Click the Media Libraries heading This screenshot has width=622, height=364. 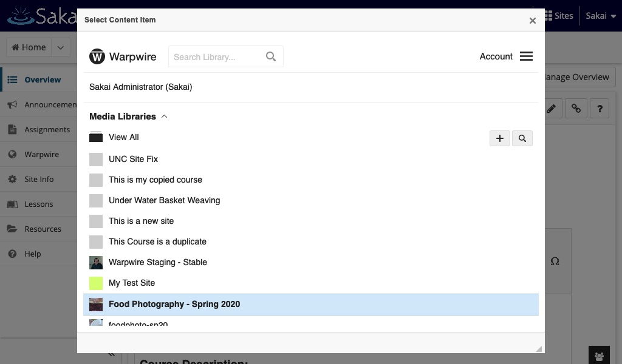[x=123, y=116]
